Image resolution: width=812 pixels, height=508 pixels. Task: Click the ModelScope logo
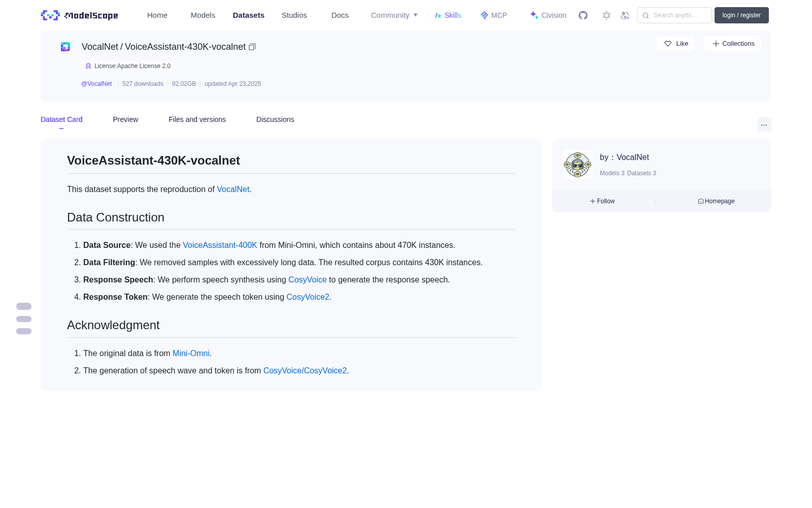[80, 15]
